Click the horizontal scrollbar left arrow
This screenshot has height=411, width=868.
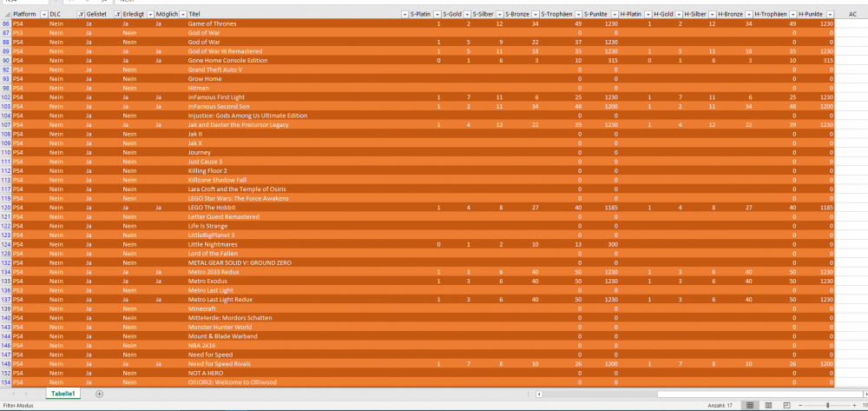(539, 394)
